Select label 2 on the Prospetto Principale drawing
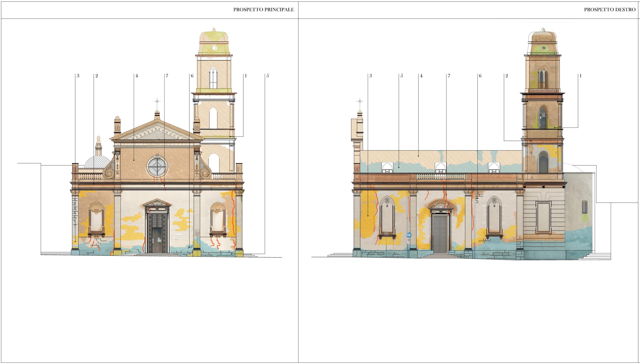 [x=96, y=76]
